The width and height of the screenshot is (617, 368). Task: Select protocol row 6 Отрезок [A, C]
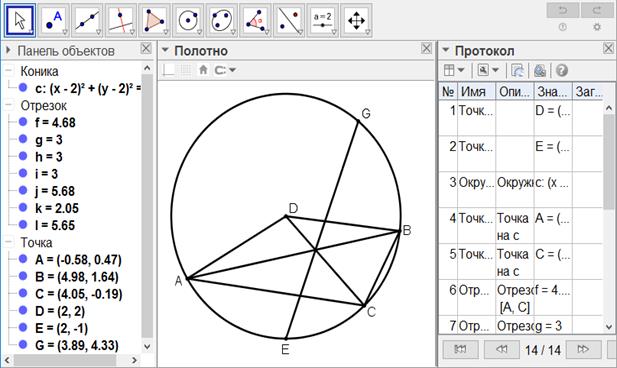click(x=521, y=298)
